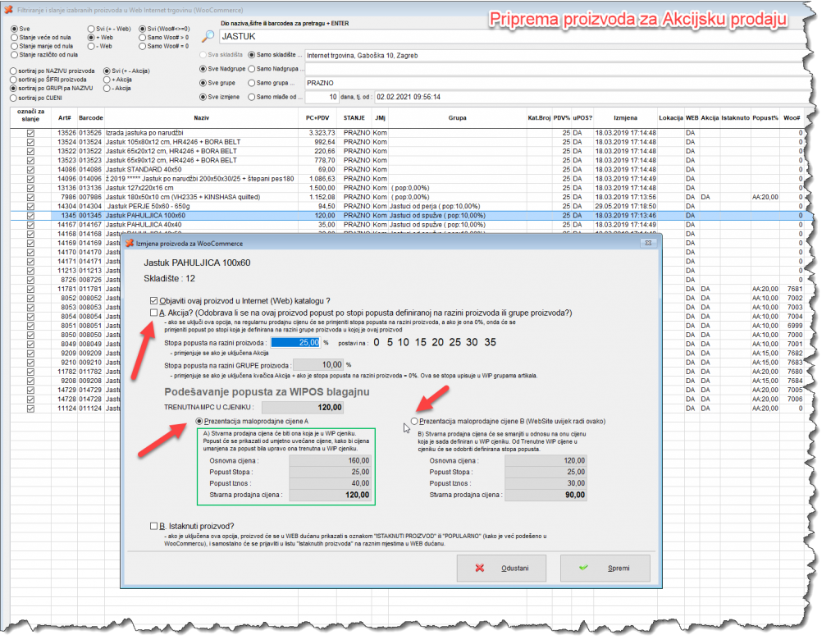The width and height of the screenshot is (840, 644).
Task: Select Prezentacija maloprodajne cijene A option
Action: 199,421
